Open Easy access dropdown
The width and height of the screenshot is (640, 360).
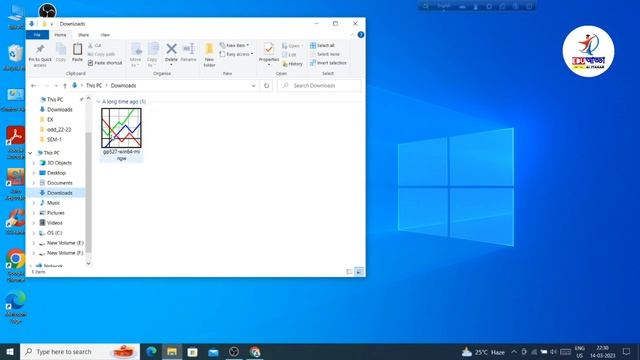236,54
